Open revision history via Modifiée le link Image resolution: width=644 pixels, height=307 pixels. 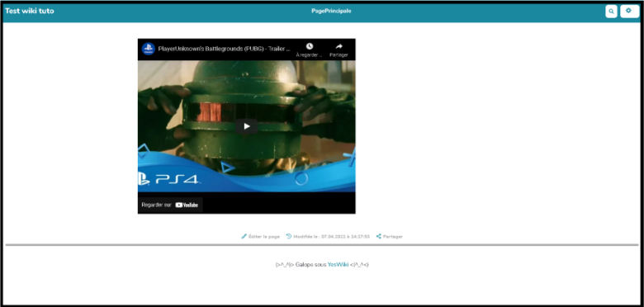click(328, 236)
